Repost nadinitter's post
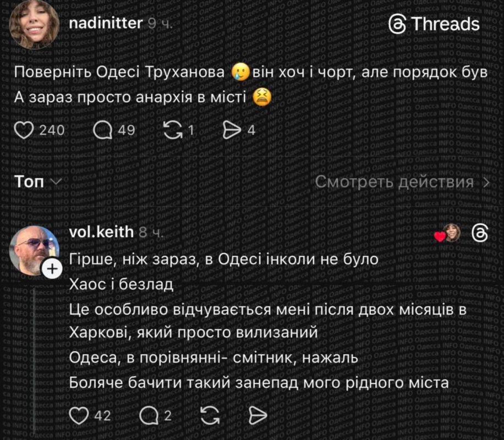 point(174,130)
